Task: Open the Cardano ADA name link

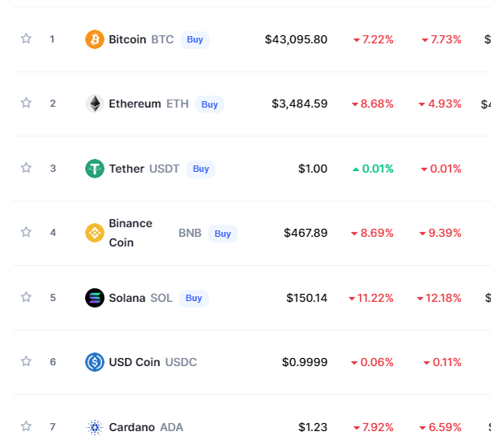Action: pos(146,427)
